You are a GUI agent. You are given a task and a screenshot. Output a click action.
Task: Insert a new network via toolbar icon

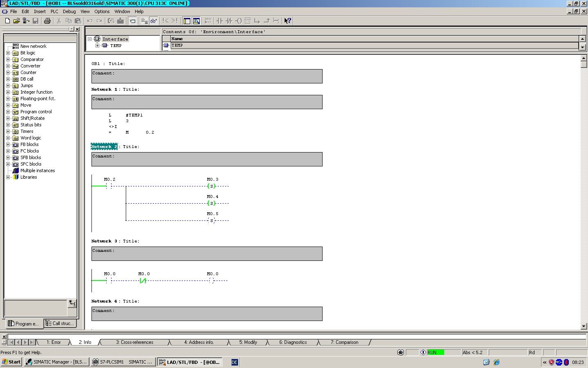208,21
